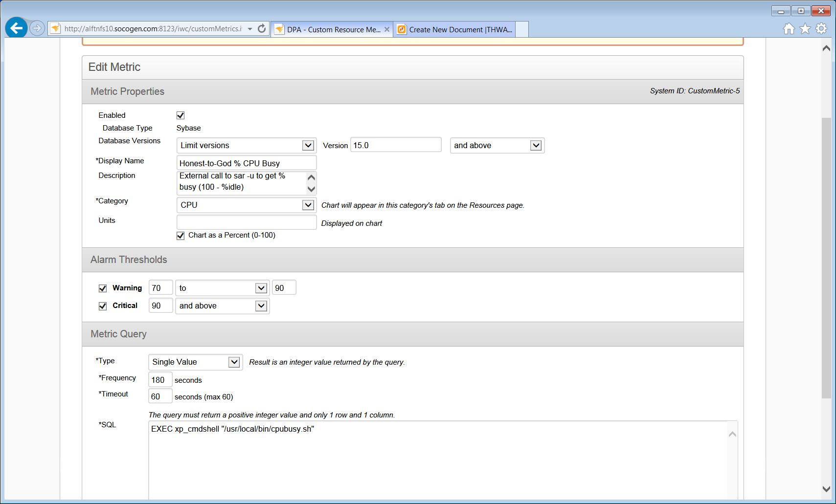Click the Warning lower value field 70

coord(161,288)
